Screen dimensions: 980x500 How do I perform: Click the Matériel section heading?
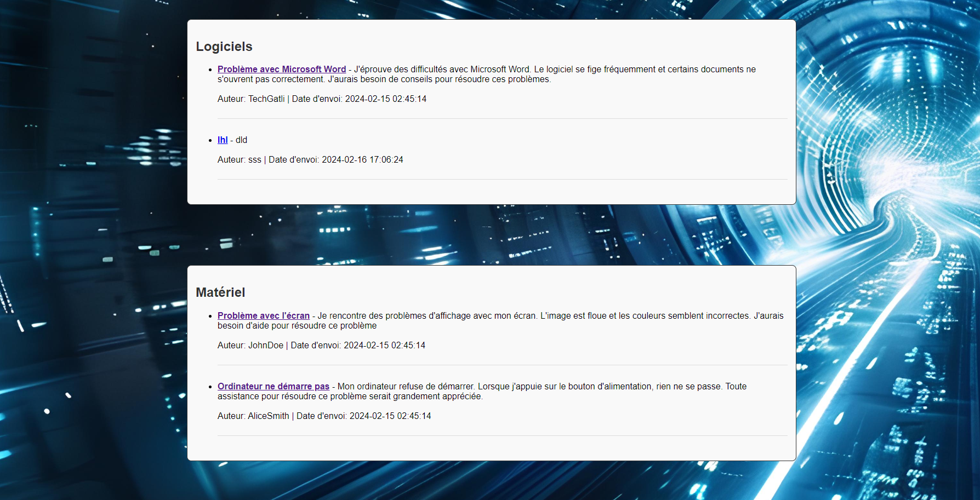(x=220, y=292)
